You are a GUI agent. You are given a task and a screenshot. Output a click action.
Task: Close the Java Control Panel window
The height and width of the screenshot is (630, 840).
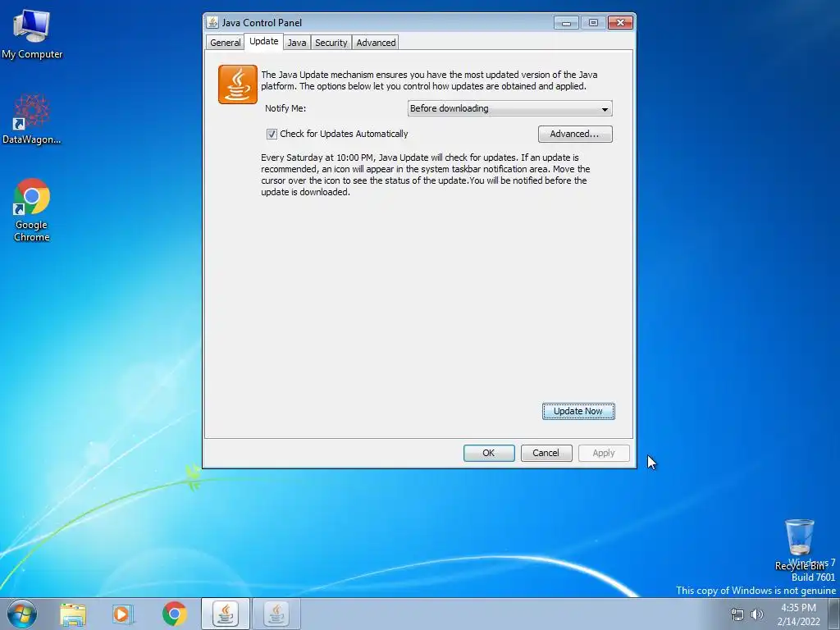pyautogui.click(x=620, y=22)
